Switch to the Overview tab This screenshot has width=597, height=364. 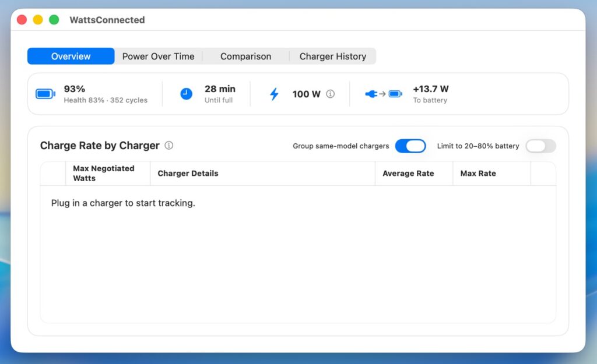coord(71,56)
